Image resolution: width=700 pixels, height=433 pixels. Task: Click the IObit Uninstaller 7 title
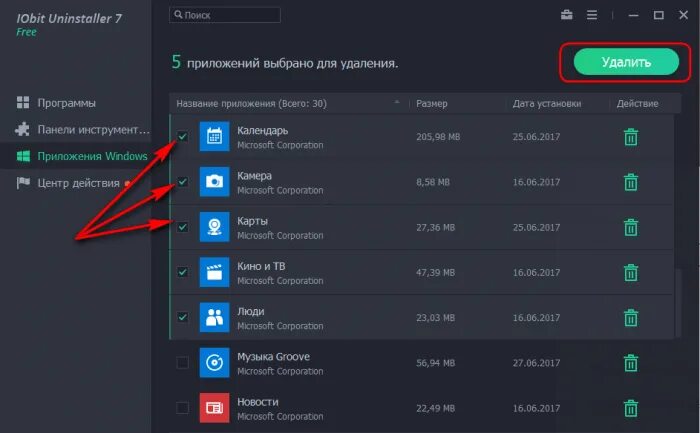[x=69, y=18]
